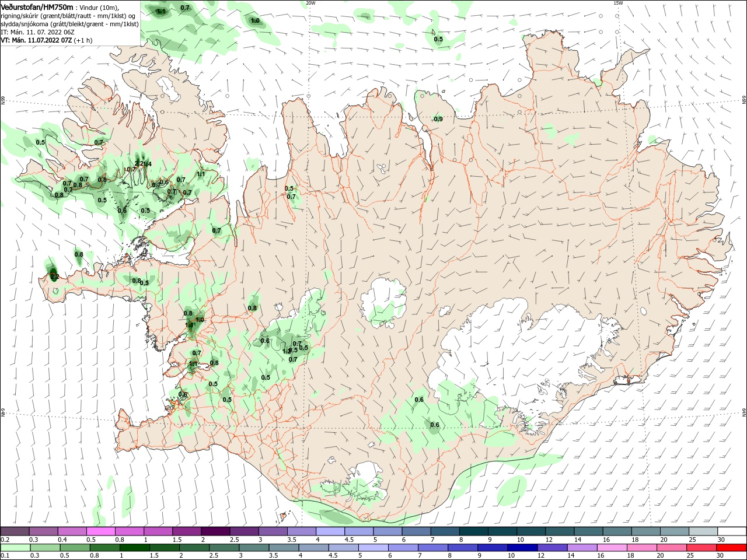Pick the light gray snow swatch between 25 and 30
This screenshot has height=560, width=747.
pos(703,531)
